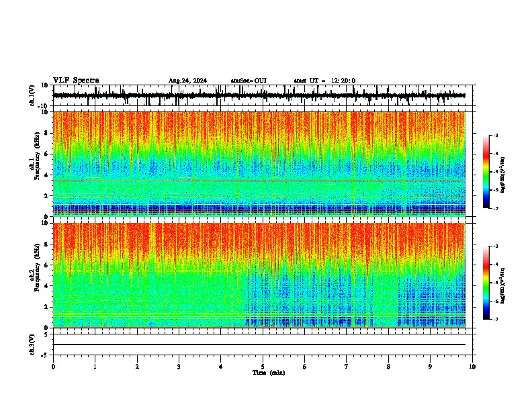
Task: Click the date "Aug.24, 2024" in header
Action: (x=187, y=81)
